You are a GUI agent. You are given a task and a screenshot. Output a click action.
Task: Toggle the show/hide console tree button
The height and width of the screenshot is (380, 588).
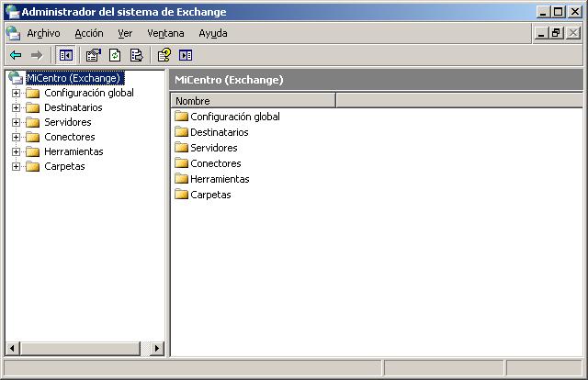[x=66, y=55]
